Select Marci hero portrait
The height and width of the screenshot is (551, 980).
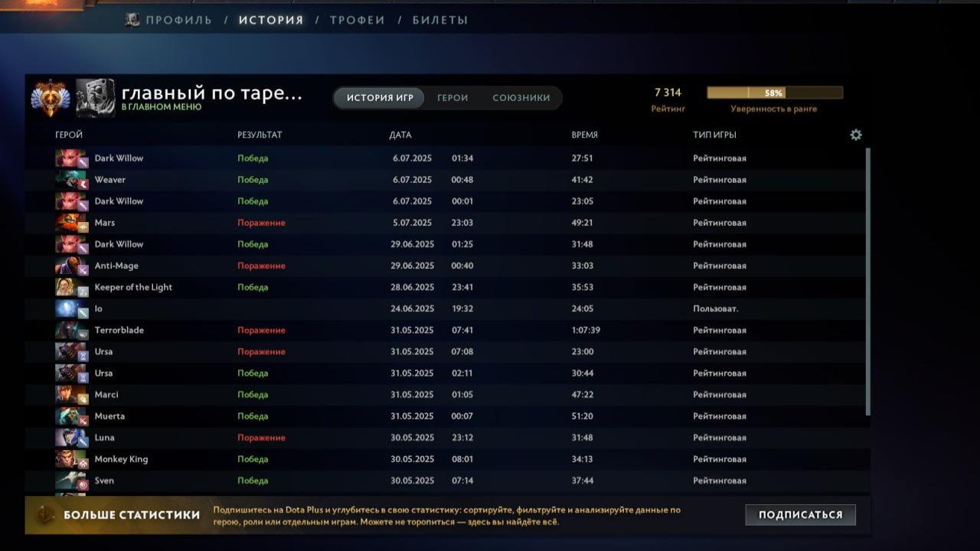coord(72,394)
